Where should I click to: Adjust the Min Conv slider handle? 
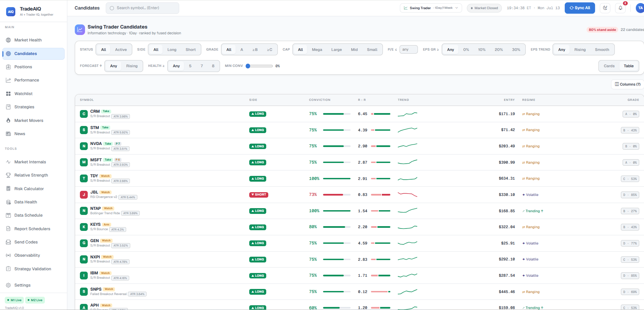248,66
